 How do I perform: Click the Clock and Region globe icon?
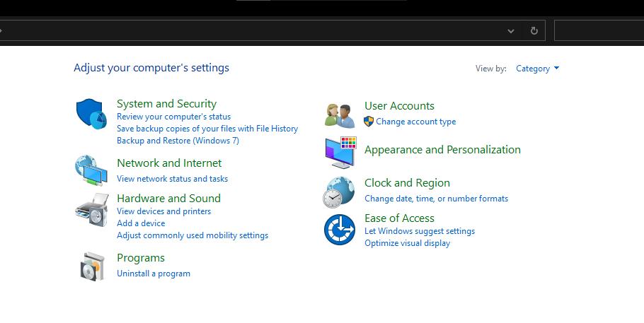(x=339, y=192)
